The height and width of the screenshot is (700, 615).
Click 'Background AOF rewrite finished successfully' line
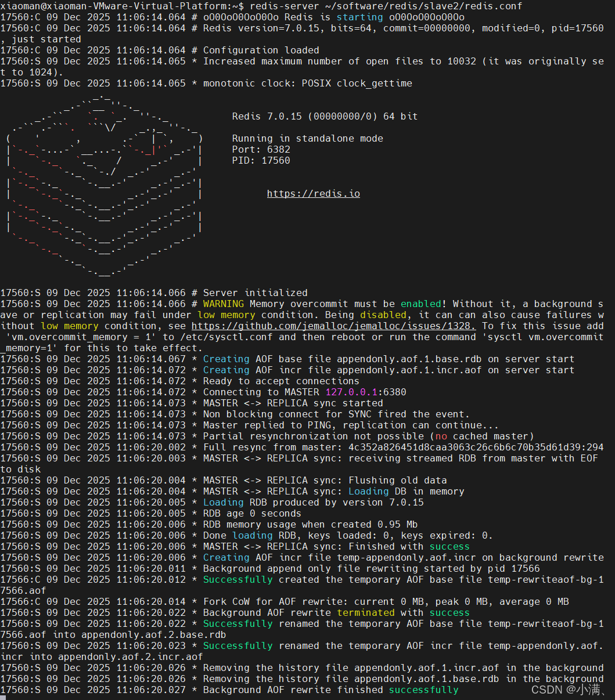[229, 690]
